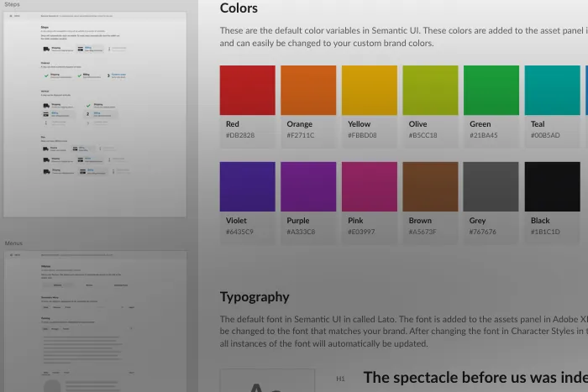Click the 'The spectacle before us' heading sample
Viewport: 588px width, 392px height.
[x=475, y=378]
